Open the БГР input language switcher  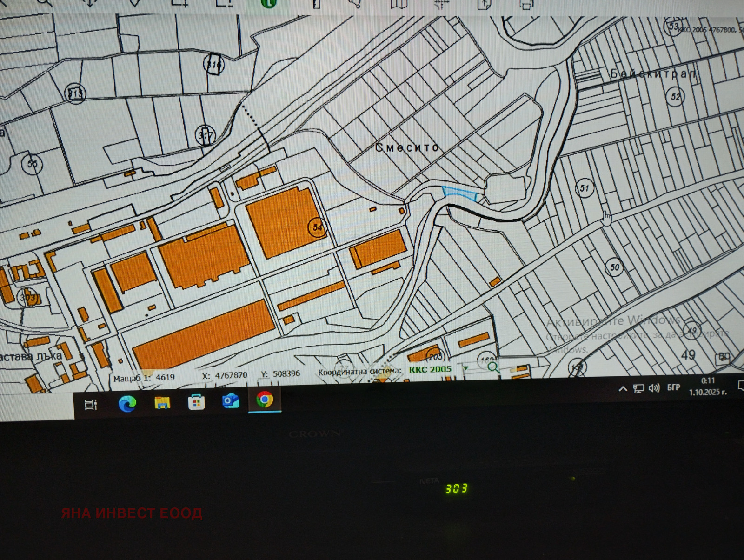673,388
